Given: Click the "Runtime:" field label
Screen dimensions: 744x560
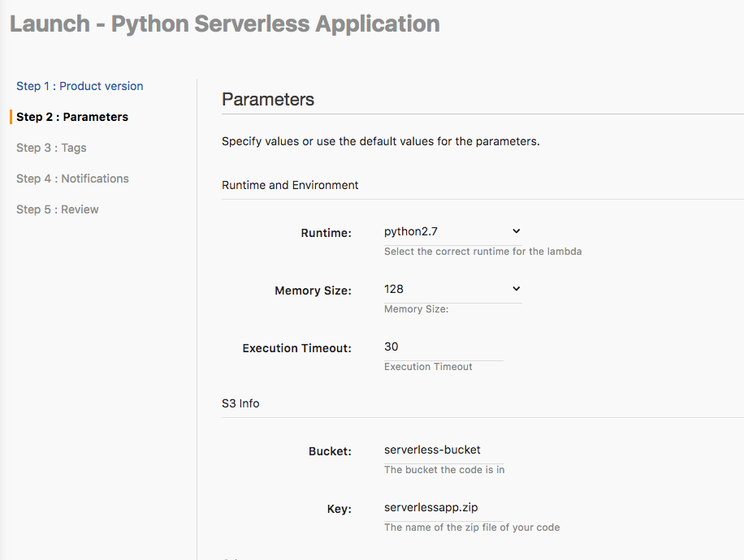Looking at the screenshot, I should tap(326, 233).
